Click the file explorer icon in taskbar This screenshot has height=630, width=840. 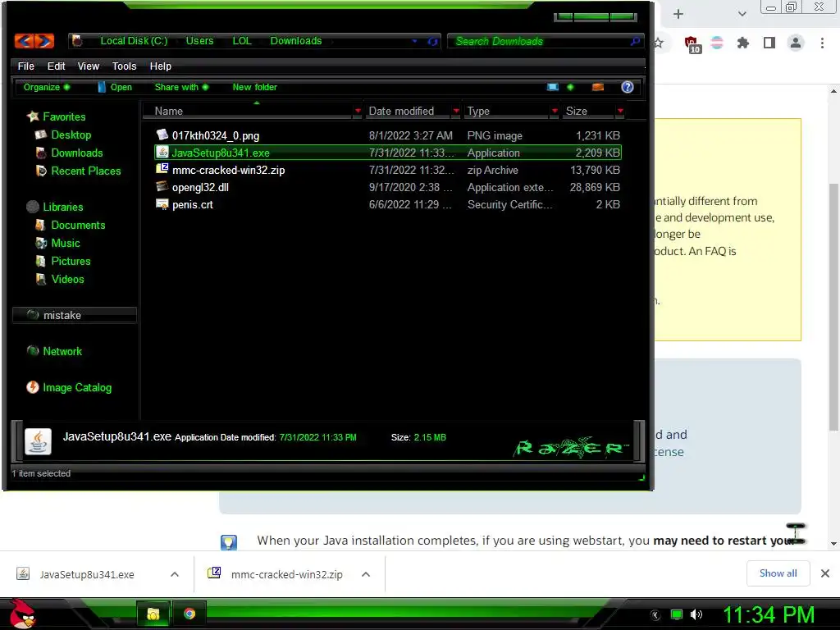[x=153, y=614]
